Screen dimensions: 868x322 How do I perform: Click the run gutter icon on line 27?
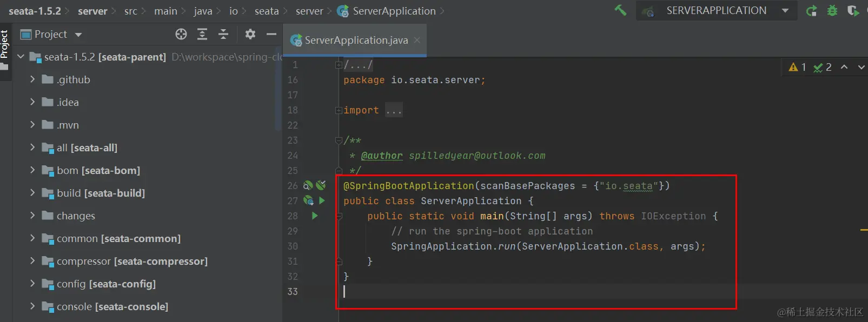pos(322,200)
